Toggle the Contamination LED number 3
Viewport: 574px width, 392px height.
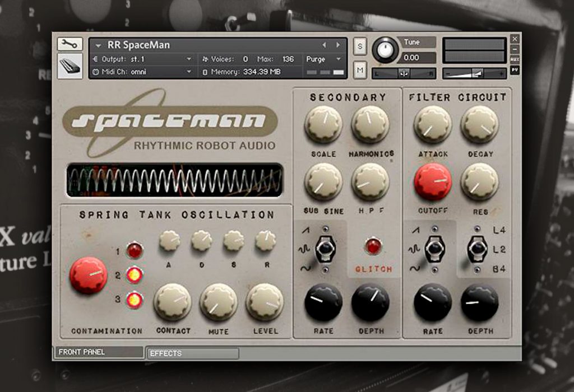pos(135,300)
